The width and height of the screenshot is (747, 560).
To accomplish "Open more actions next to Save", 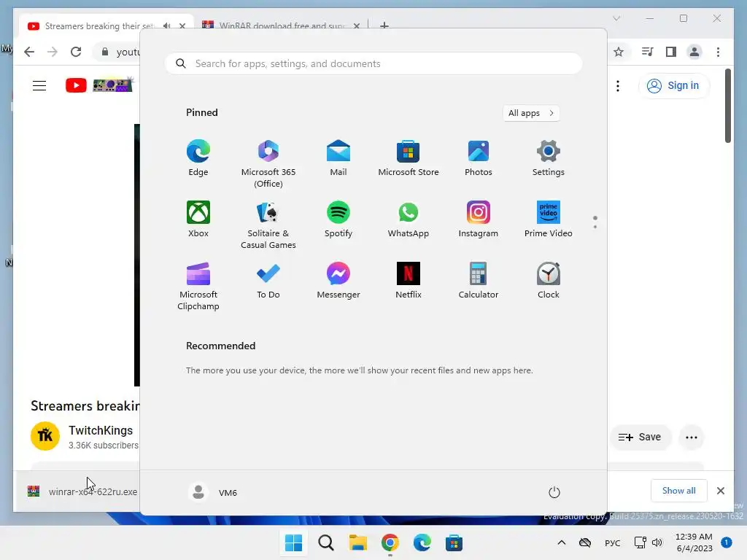I will pyautogui.click(x=692, y=437).
